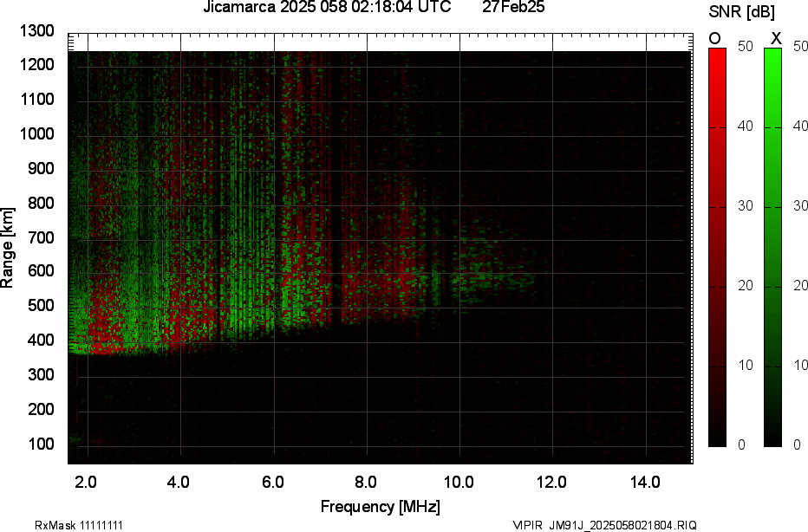Click the 'SNR [dB]' colorbar heading
808x532 pixels.
click(x=741, y=12)
